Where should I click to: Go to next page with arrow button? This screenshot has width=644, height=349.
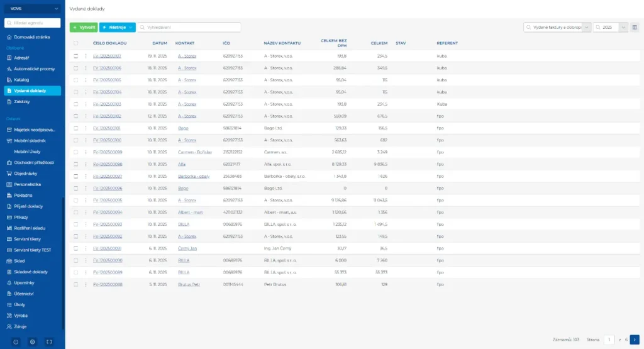click(x=635, y=340)
